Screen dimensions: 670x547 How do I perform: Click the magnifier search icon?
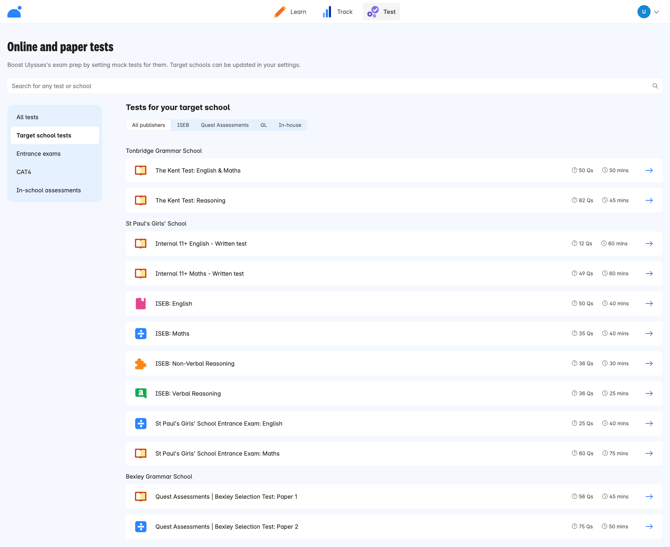pyautogui.click(x=655, y=86)
